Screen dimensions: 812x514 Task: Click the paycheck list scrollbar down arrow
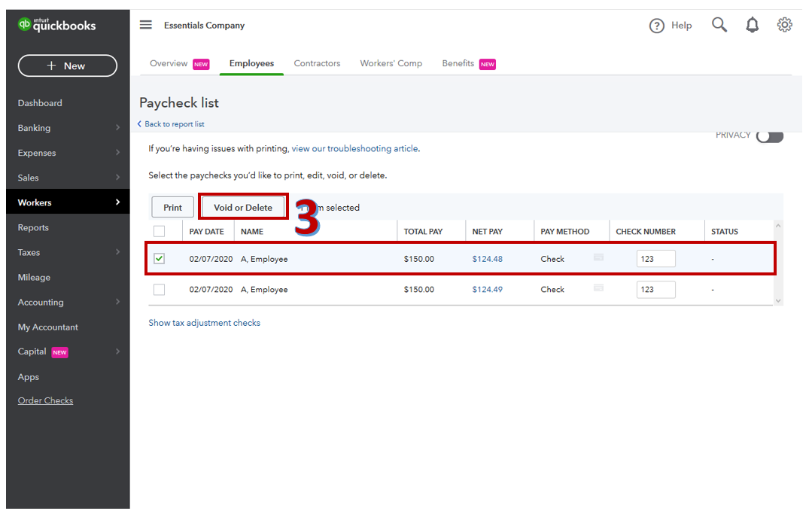coord(778,300)
